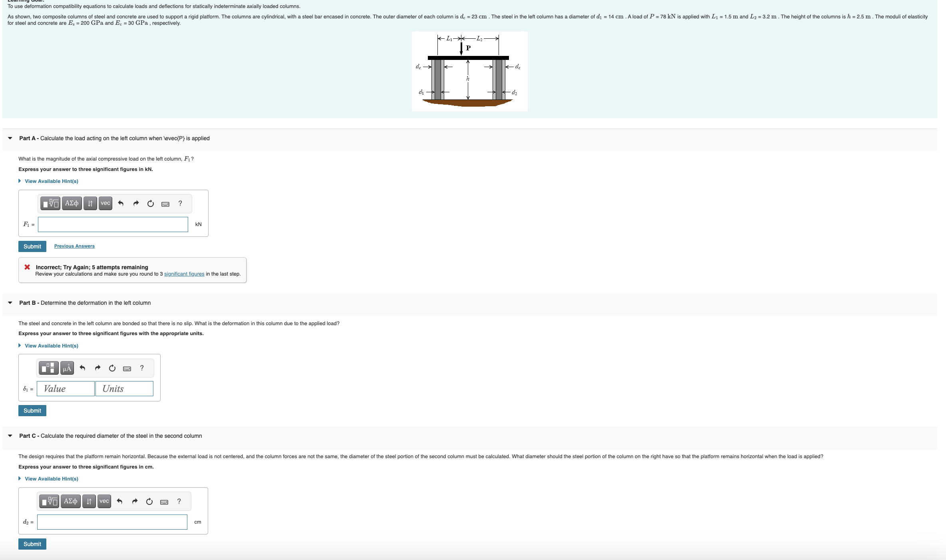Click the d2 answer input field in Part C

113,521
